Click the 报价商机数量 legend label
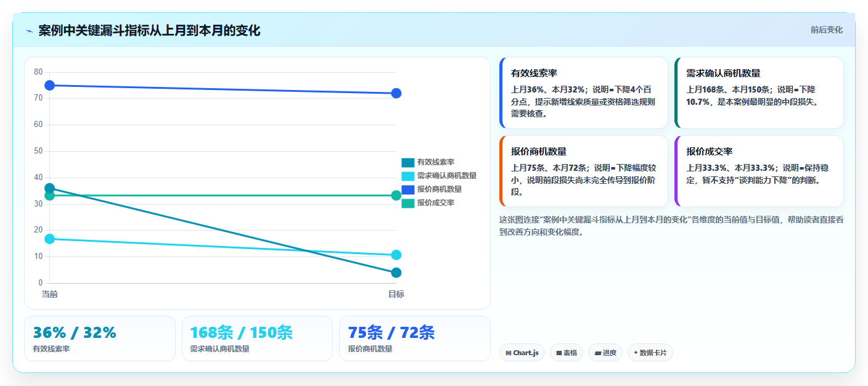 (x=440, y=189)
